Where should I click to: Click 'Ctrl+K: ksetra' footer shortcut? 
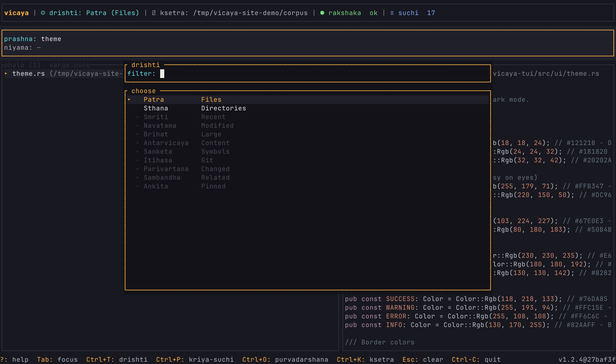pyautogui.click(x=365, y=359)
